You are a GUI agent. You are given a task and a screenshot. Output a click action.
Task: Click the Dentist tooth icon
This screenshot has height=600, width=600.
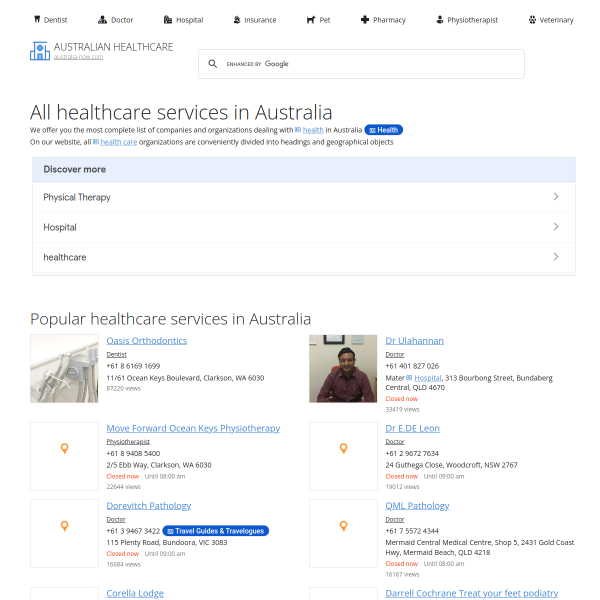click(x=37, y=20)
